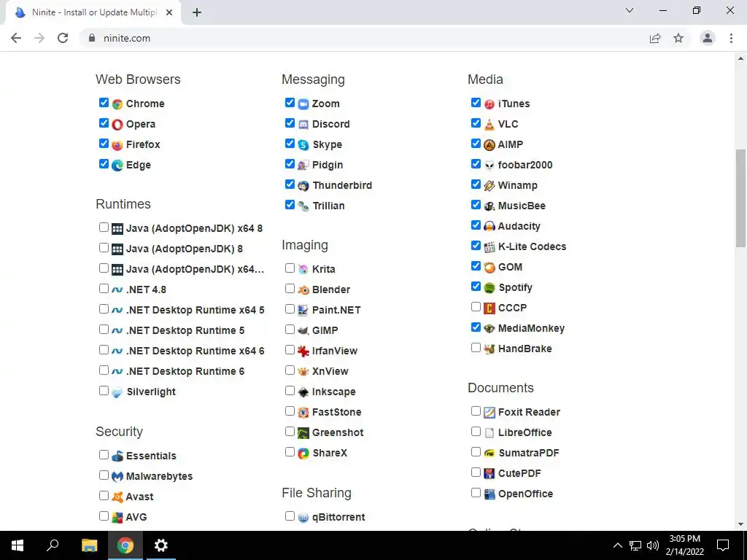Click the Blender logo icon

[x=303, y=289]
